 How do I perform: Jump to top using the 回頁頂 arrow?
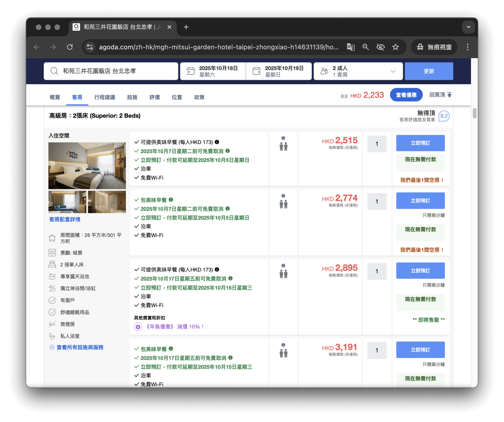point(441,94)
